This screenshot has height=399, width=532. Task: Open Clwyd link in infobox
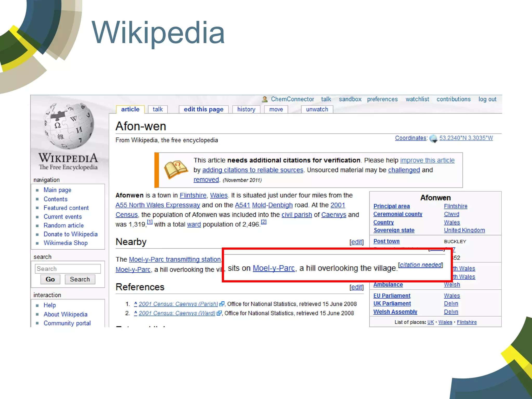pos(451,214)
